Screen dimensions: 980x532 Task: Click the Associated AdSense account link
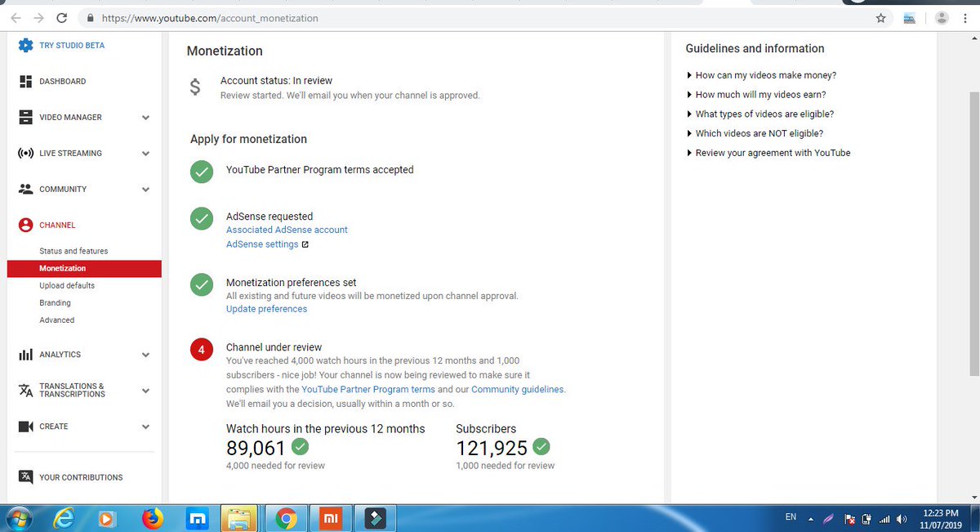(287, 230)
